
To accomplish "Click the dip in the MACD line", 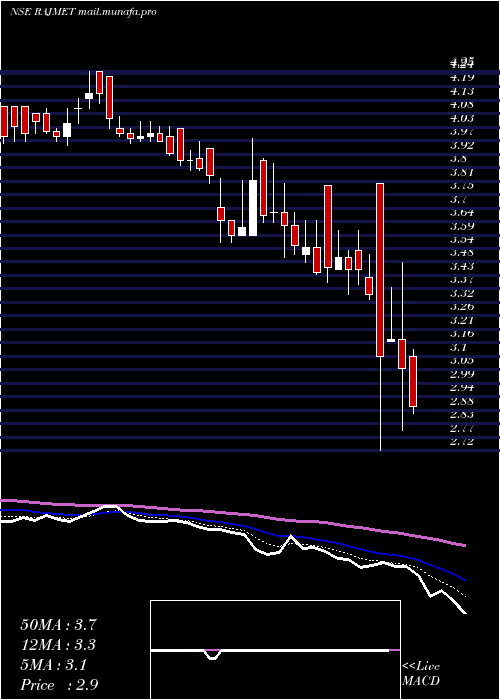I will pyautogui.click(x=213, y=656).
